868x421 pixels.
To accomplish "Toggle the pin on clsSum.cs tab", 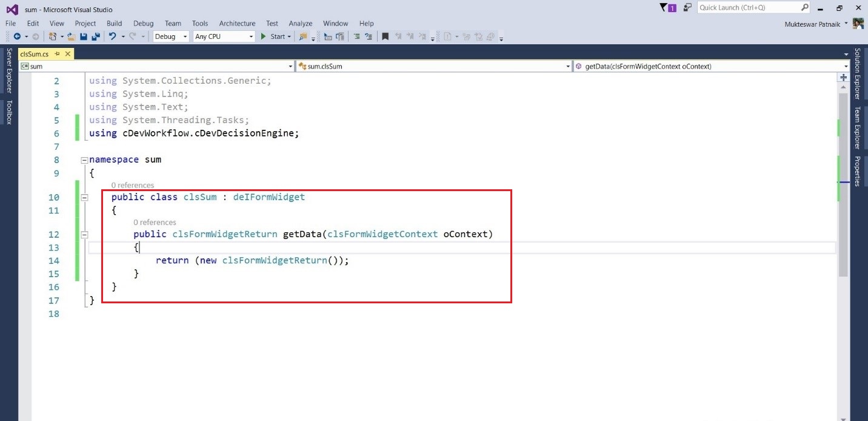I will pyautogui.click(x=57, y=54).
